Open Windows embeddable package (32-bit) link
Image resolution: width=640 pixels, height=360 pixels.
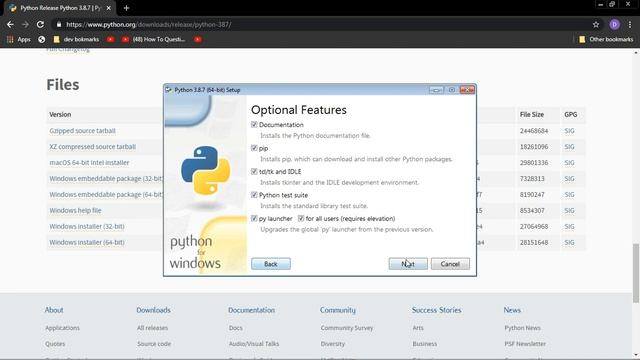click(x=106, y=178)
